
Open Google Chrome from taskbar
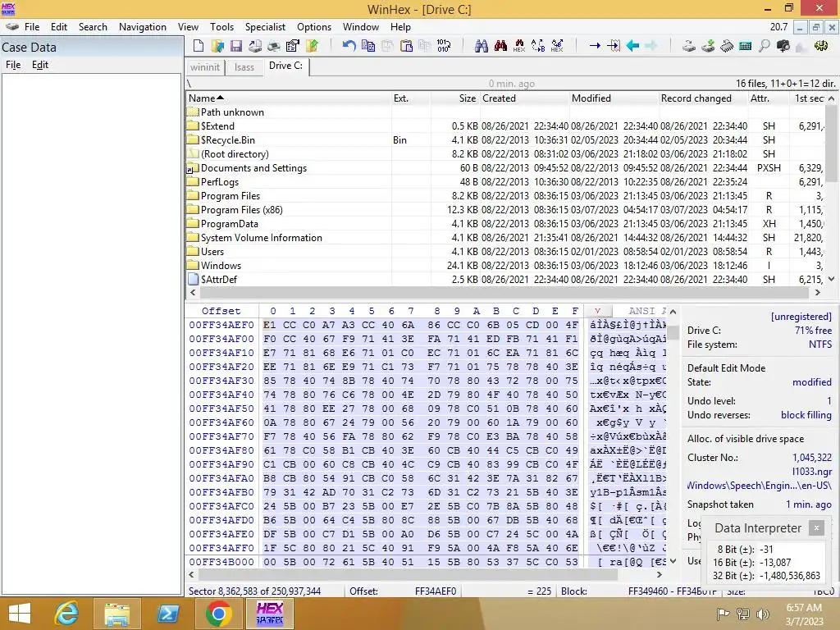[218, 614]
